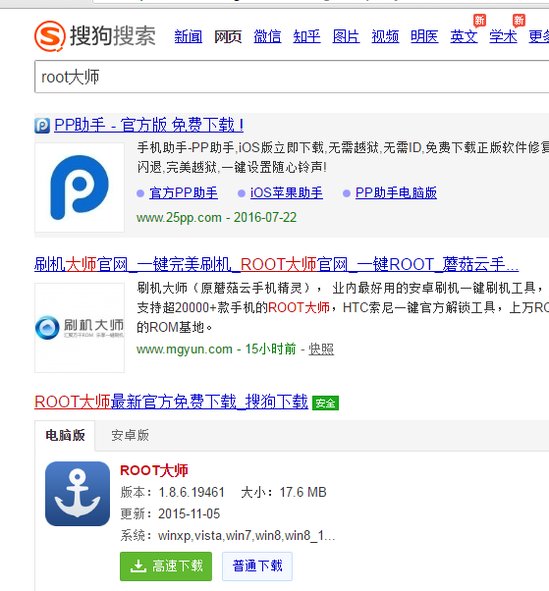Image resolution: width=549 pixels, height=591 pixels.
Task: Click the size text 17.6 MB
Action: (303, 492)
